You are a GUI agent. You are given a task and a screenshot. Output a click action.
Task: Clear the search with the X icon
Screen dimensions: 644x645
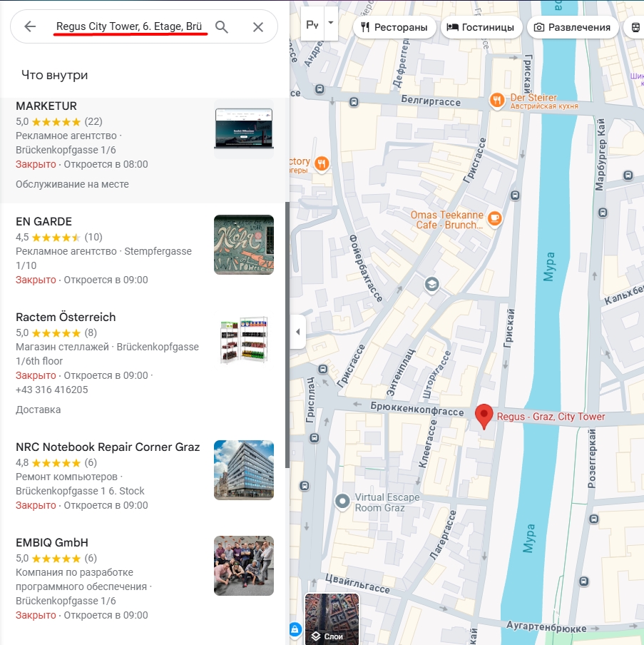click(258, 27)
